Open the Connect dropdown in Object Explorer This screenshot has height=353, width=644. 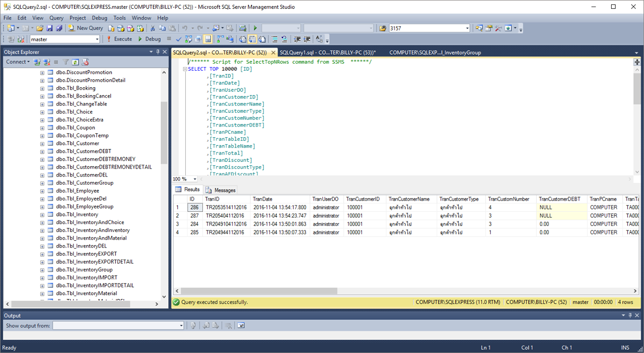pos(17,62)
